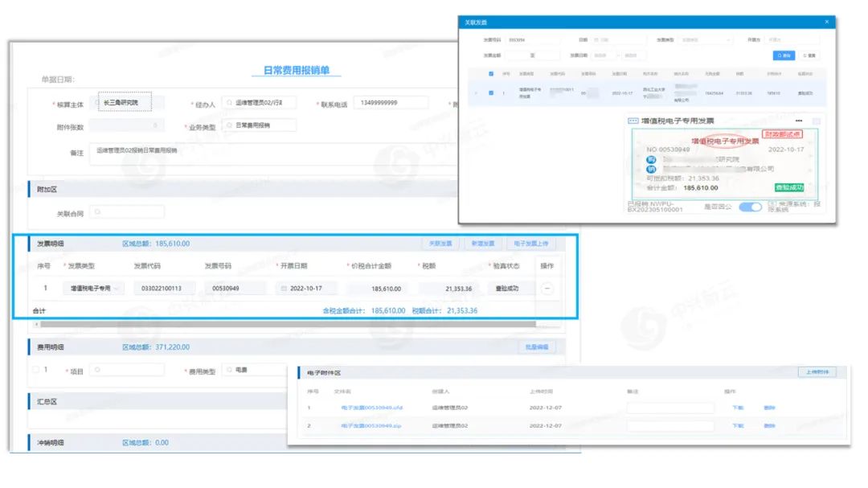This screenshot has height=488, width=868.
Task: Open the 开票日期 date picker 2022-10-17
Action: point(306,288)
